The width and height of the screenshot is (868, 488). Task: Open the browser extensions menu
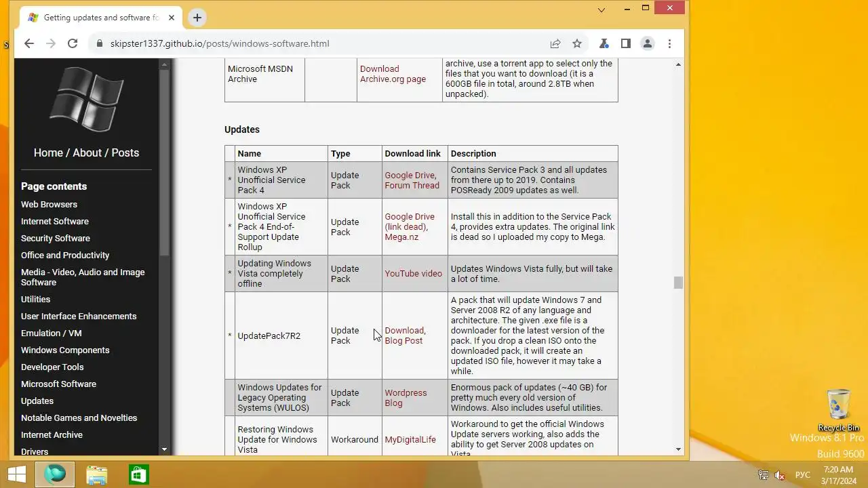point(604,43)
